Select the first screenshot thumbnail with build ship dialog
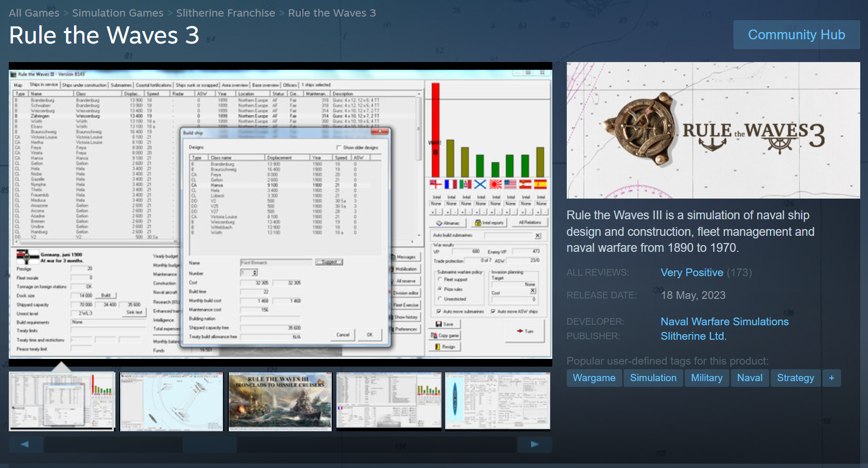Screen dimensions: 868x468 tap(62, 401)
